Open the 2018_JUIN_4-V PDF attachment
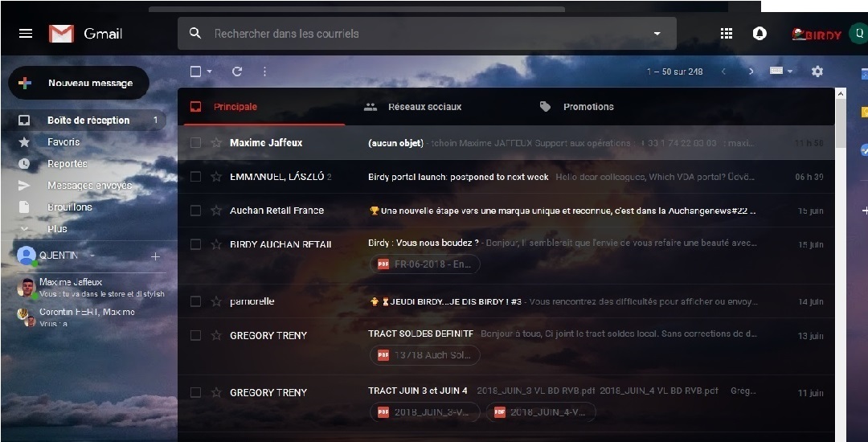This screenshot has height=442, width=868. point(541,412)
